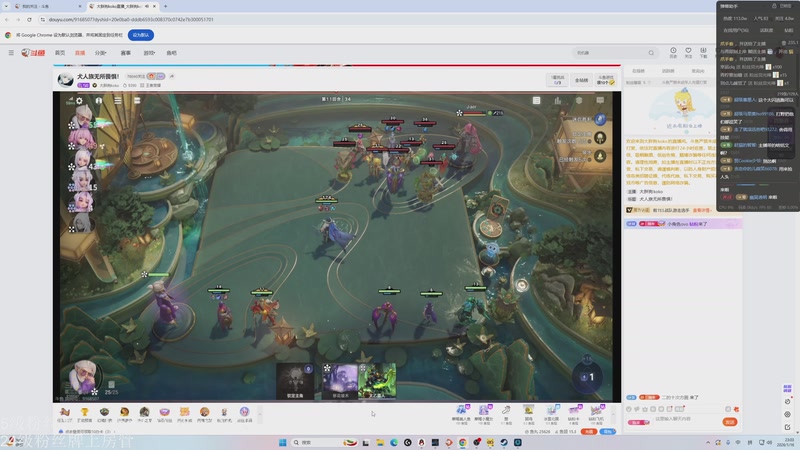Screen dimensions: 800x450
Task: Open the history clock icon in header
Action: tap(673, 52)
